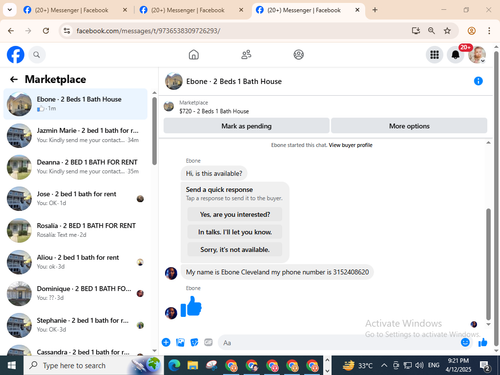Click the browser Back arrow
The height and width of the screenshot is (375, 500).
point(11,31)
